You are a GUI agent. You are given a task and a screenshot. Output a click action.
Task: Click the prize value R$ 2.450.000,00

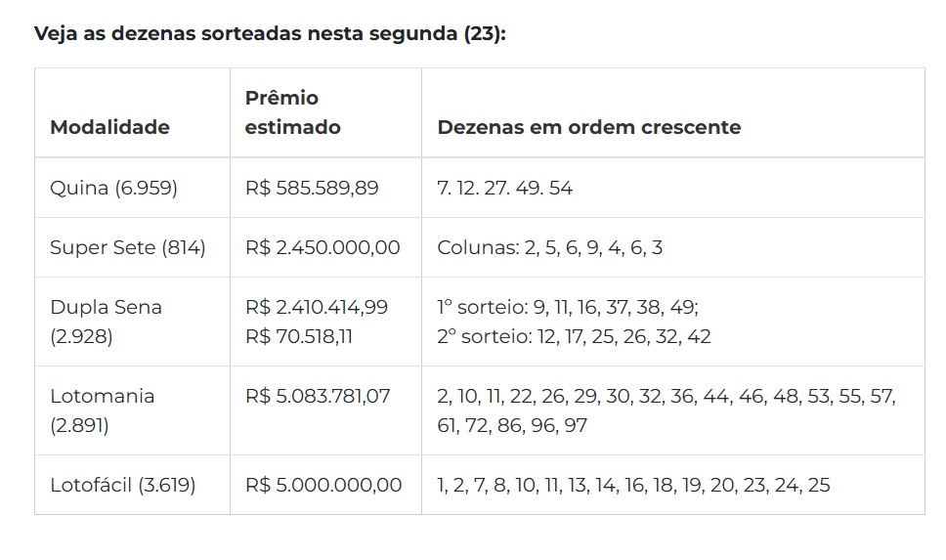(322, 247)
